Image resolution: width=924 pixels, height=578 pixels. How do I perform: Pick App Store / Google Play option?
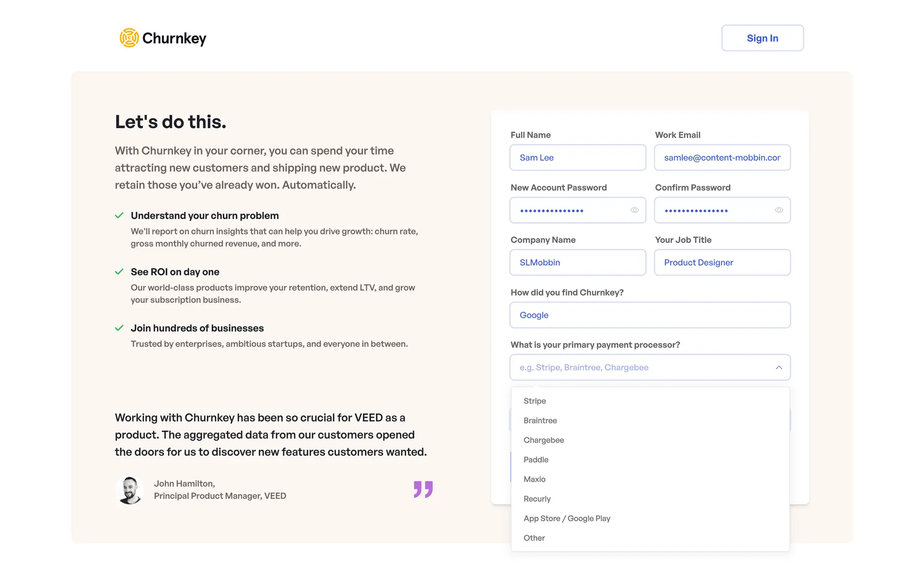click(566, 518)
